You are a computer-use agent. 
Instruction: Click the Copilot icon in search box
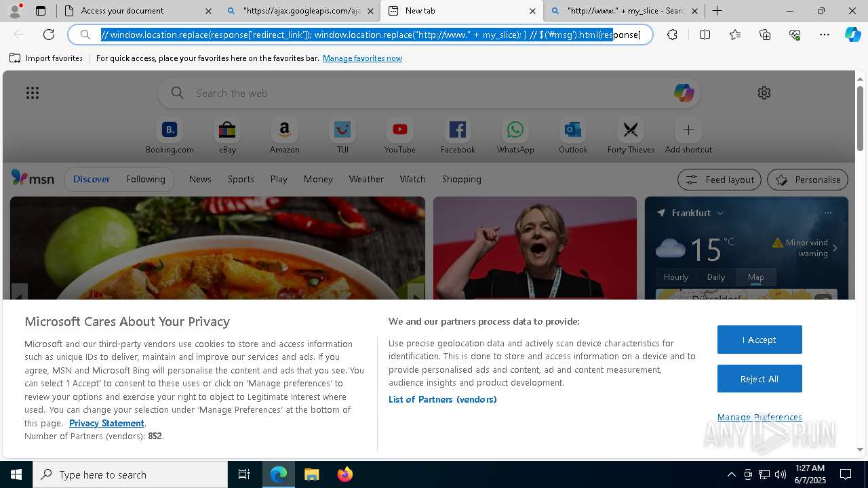[684, 93]
